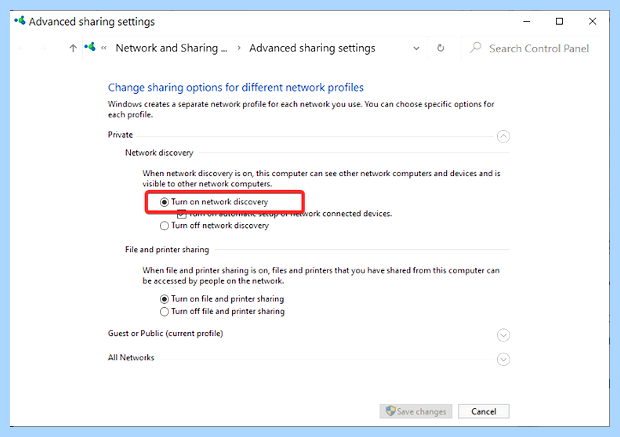
Task: Click the File and printer sharing heading
Action: [x=167, y=249]
